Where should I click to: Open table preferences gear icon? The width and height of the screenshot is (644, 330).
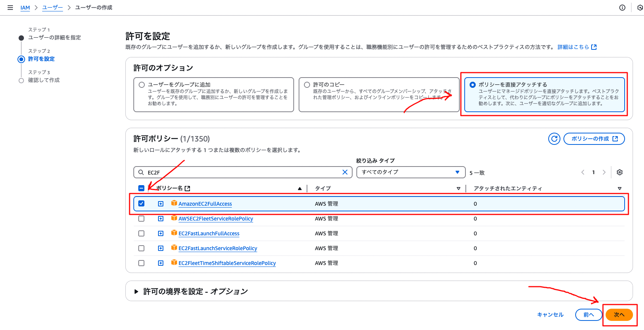coord(620,172)
